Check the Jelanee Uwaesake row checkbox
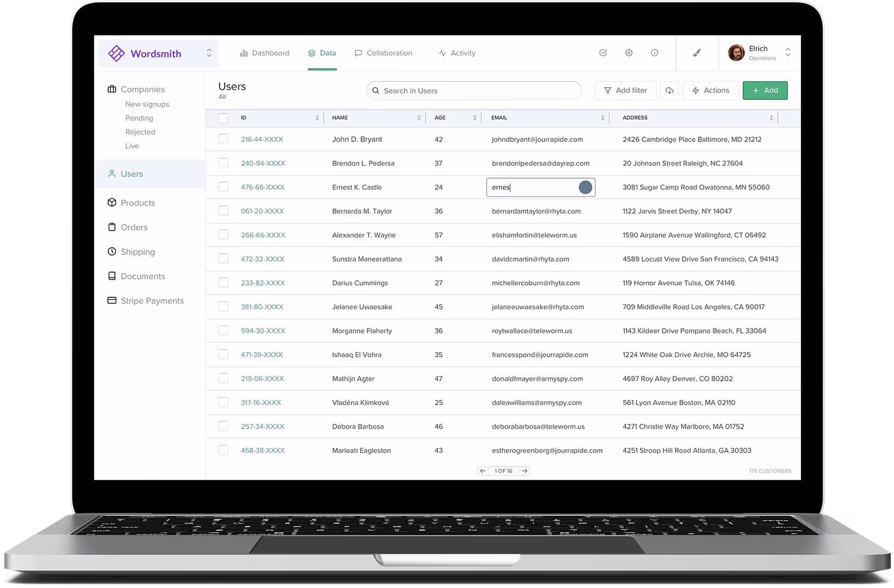Viewport: 894px width, 588px height. coord(223,306)
